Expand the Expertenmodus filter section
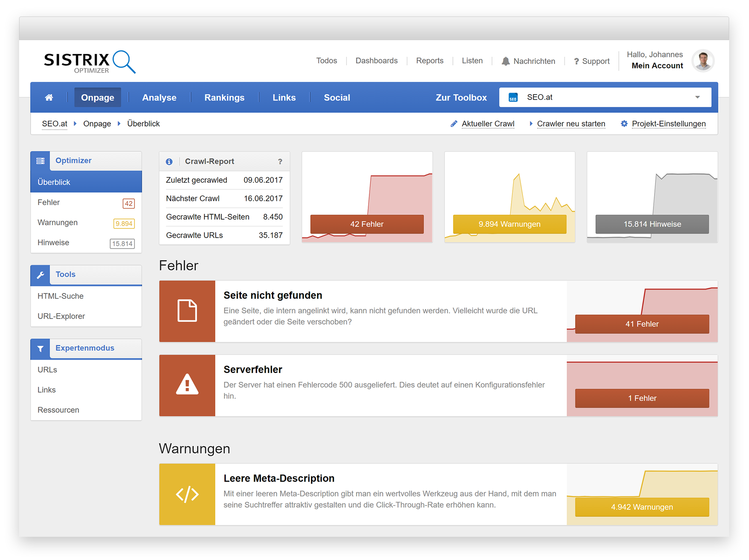The height and width of the screenshot is (560, 749). (85, 348)
